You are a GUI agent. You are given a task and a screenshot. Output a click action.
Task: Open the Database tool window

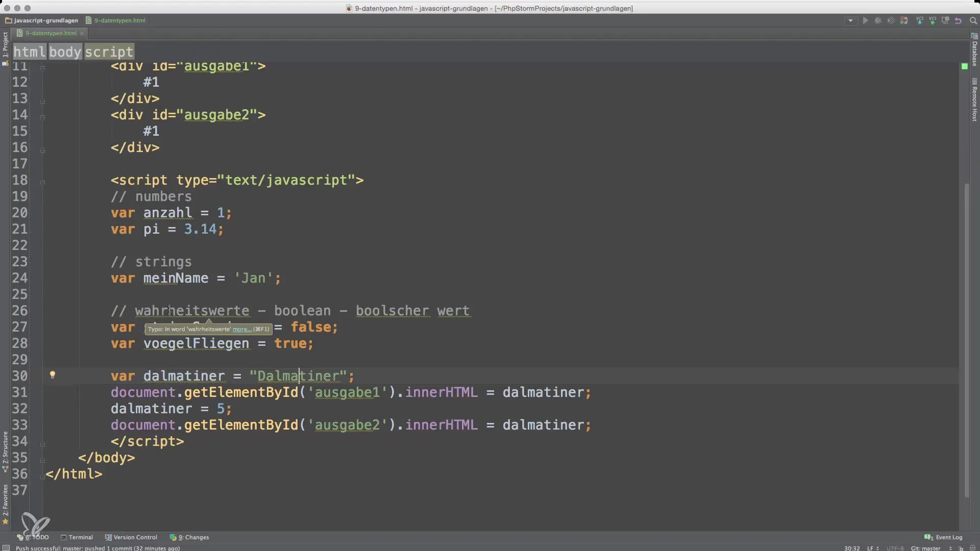tap(974, 50)
